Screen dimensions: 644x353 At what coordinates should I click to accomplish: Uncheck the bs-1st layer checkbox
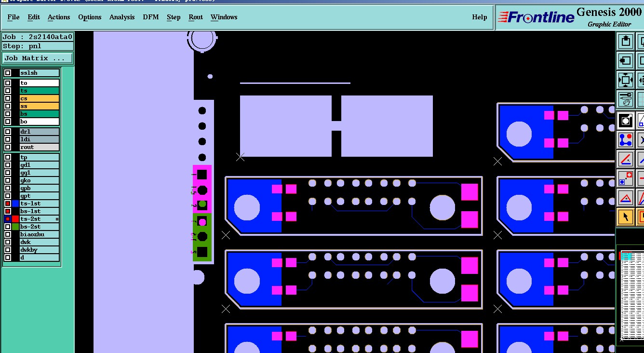point(8,211)
